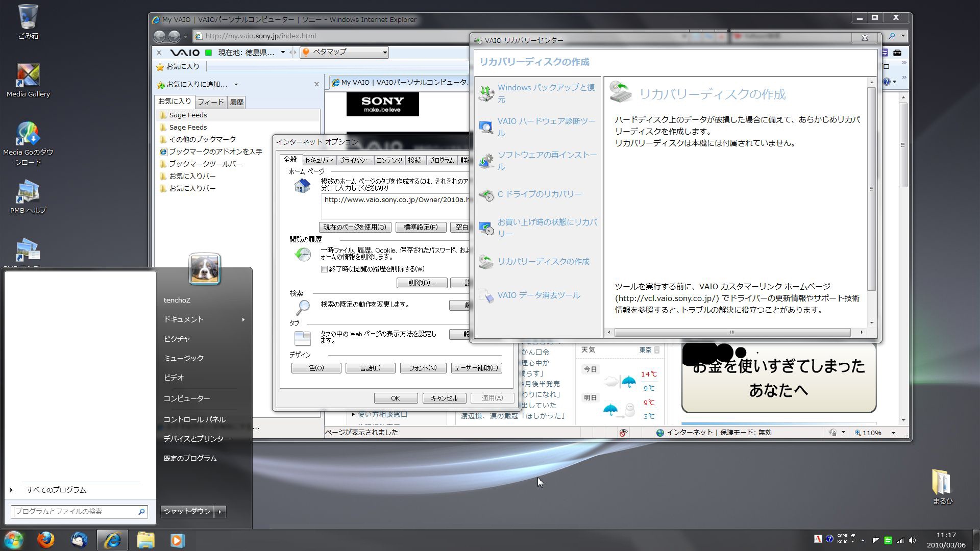Open the PMB ヘルプ desktop icon
980x551 pixels.
click(x=28, y=197)
